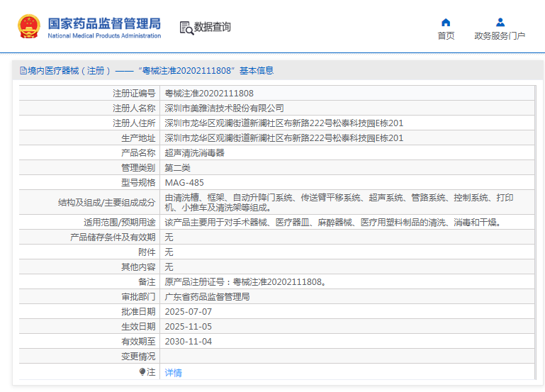
Task: Click the national emblem logo
Action: tap(29, 27)
